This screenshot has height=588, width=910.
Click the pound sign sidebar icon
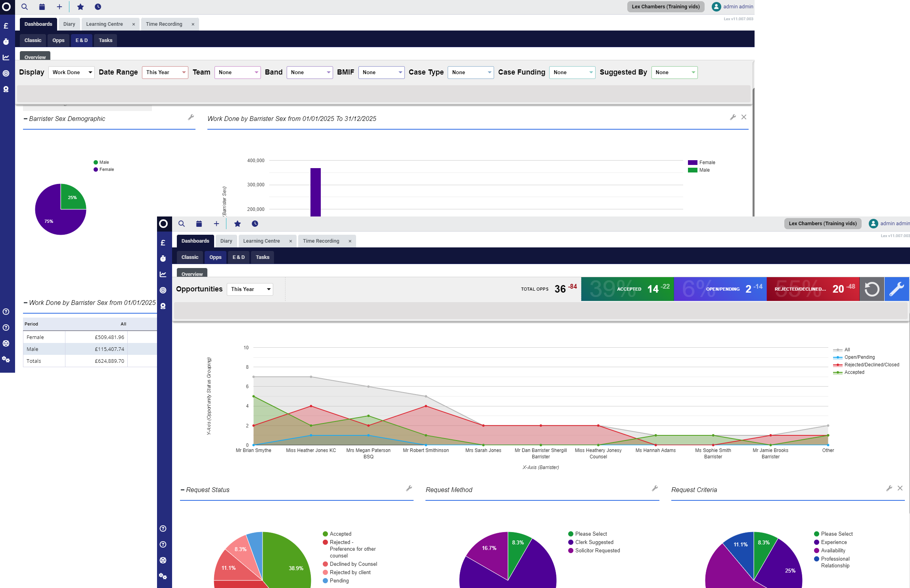tap(6, 26)
